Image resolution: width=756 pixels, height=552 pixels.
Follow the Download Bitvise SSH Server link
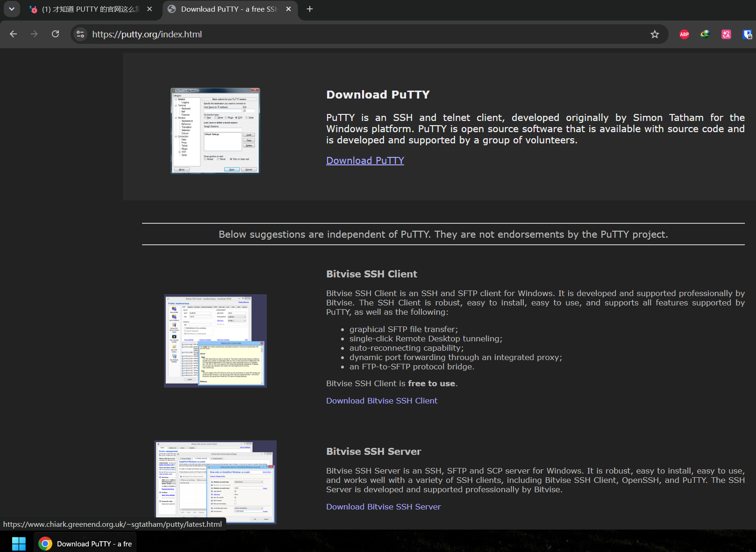(383, 507)
